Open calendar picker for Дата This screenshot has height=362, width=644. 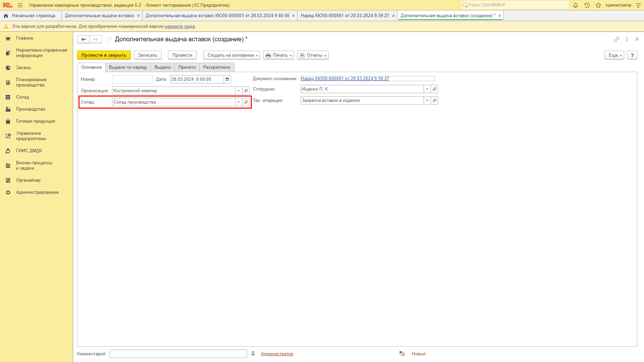(x=227, y=79)
